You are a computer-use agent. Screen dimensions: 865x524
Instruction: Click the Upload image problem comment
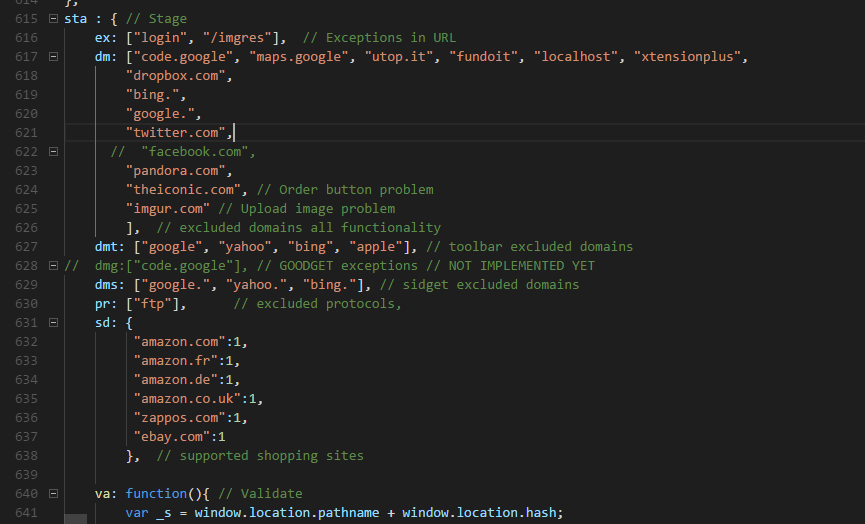[x=306, y=209]
